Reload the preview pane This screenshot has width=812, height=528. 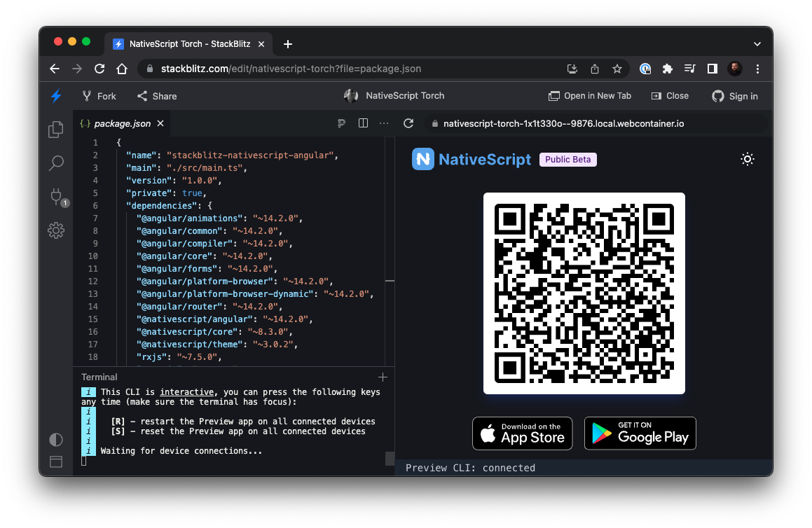[x=408, y=123]
